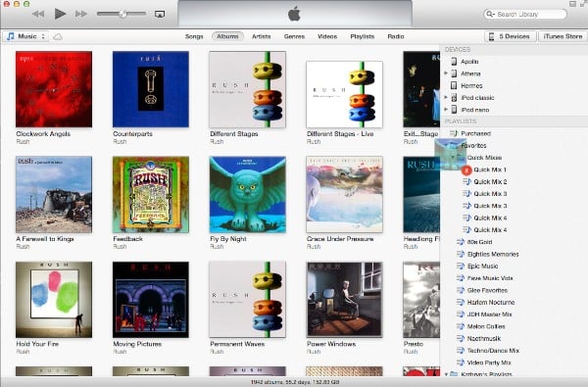The image size is (588, 387).
Task: Select the iPod nano device icon
Action: click(x=454, y=110)
